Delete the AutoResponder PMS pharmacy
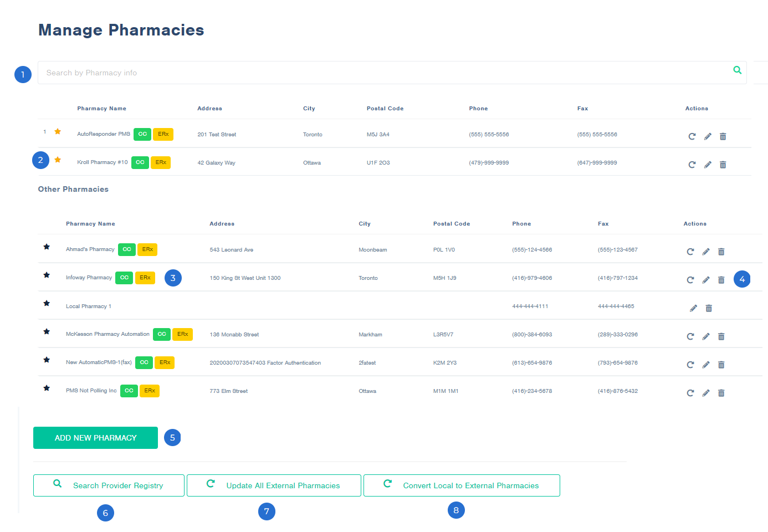 click(723, 136)
